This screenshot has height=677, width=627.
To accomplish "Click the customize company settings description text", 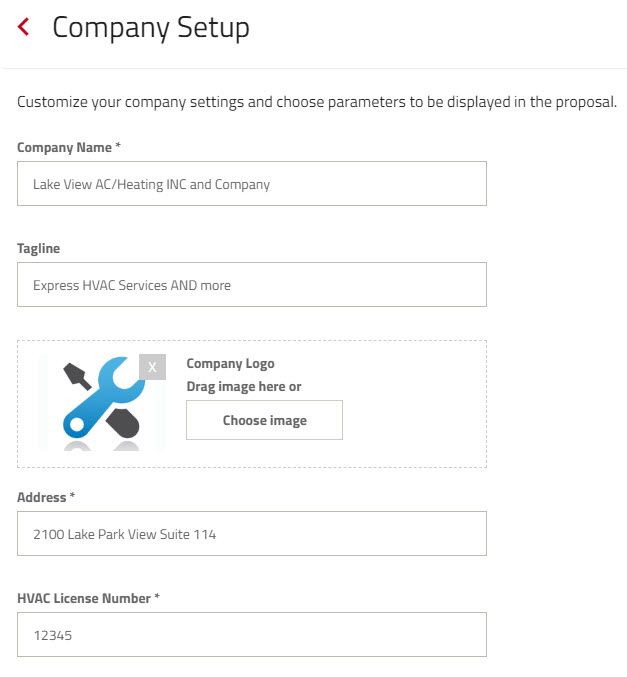I will [317, 102].
